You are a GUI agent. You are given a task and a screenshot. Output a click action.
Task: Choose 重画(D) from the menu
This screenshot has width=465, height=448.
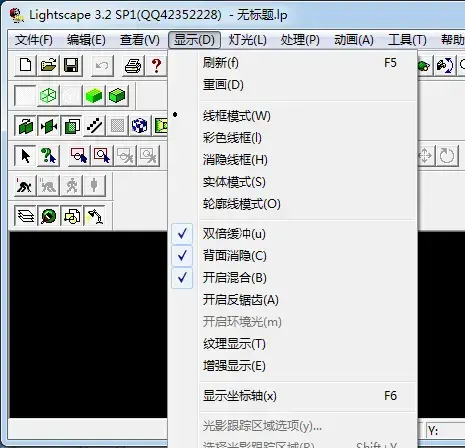pyautogui.click(x=293, y=85)
